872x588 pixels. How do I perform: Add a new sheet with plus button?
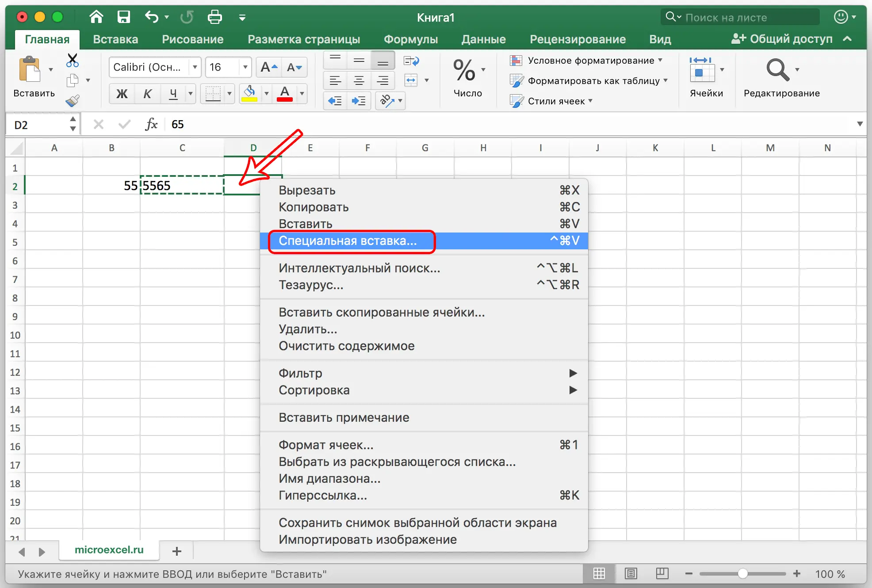pyautogui.click(x=177, y=551)
